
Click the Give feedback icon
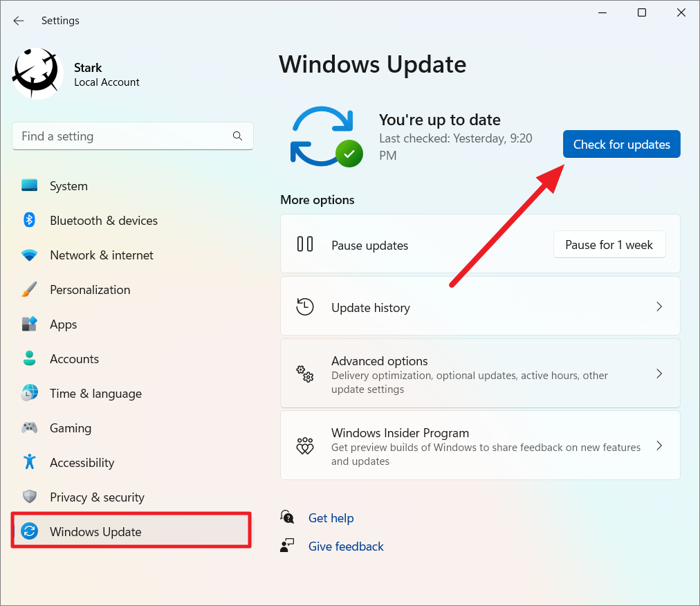287,545
